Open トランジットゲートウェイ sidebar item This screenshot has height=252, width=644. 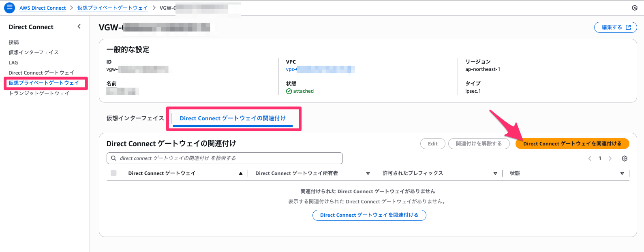coord(39,93)
